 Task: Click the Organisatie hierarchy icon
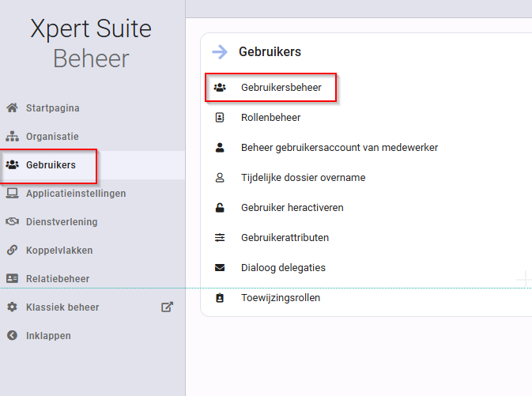pos(12,137)
